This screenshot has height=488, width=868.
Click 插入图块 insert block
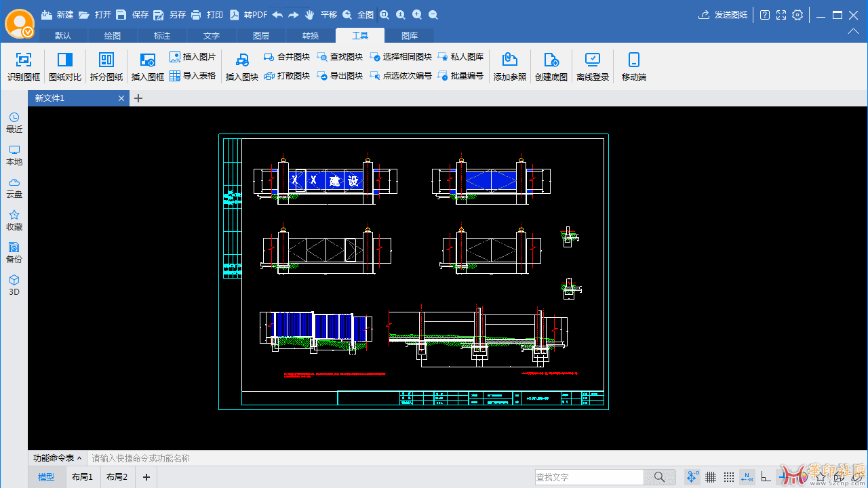[x=242, y=66]
